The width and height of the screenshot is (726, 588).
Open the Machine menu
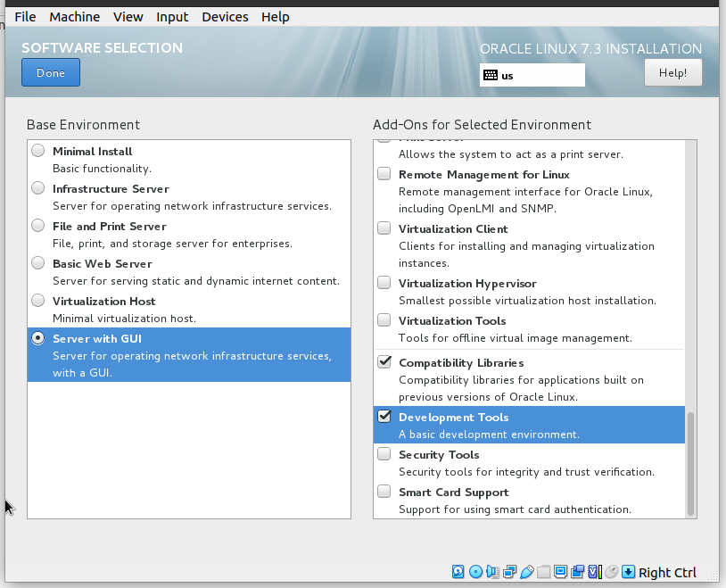click(x=75, y=17)
